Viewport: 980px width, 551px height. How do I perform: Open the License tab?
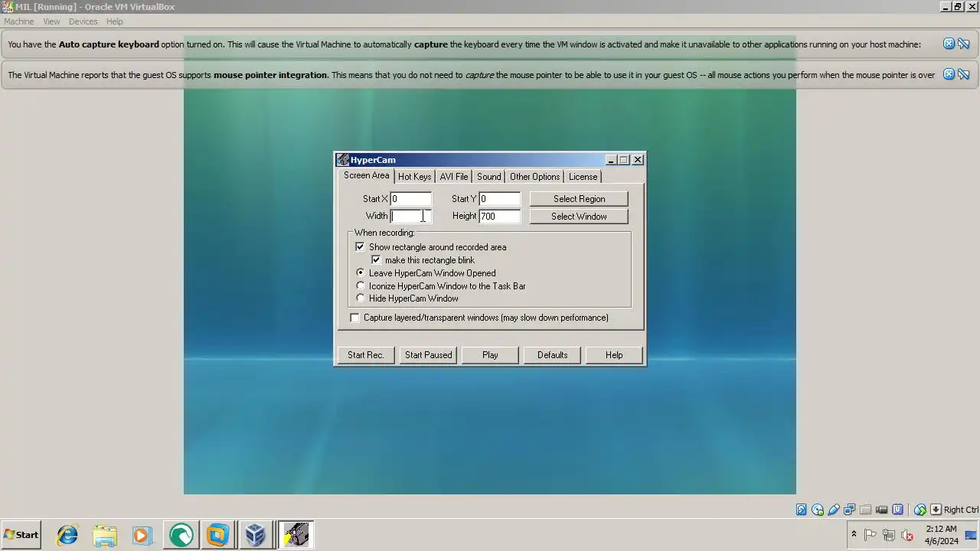(583, 177)
